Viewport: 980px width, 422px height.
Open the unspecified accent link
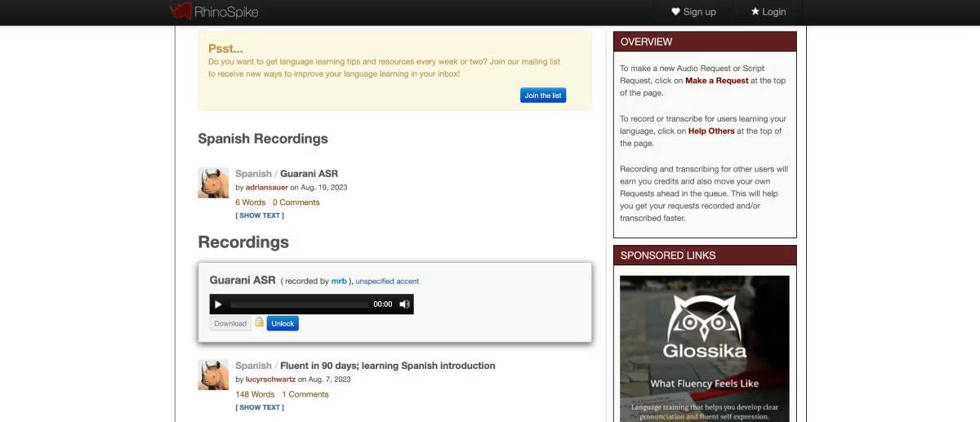[387, 281]
